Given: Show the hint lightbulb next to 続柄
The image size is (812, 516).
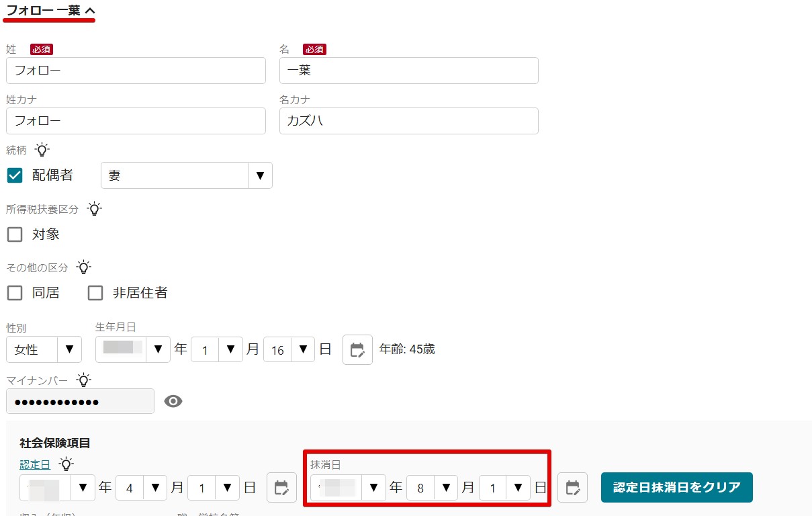Looking at the screenshot, I should (x=42, y=150).
